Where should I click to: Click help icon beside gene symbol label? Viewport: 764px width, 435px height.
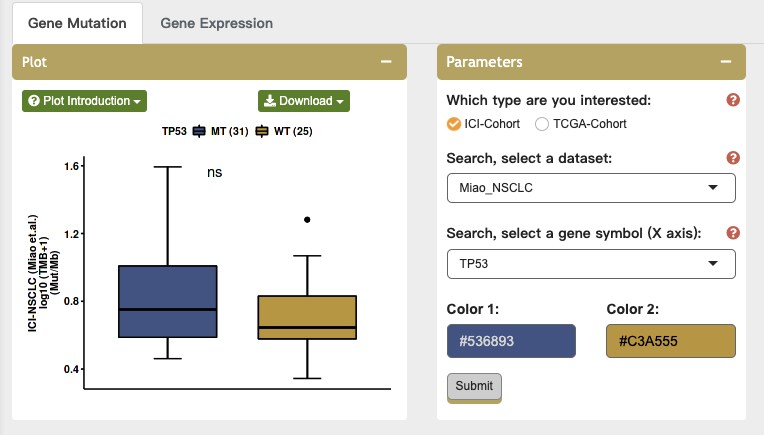pos(733,233)
